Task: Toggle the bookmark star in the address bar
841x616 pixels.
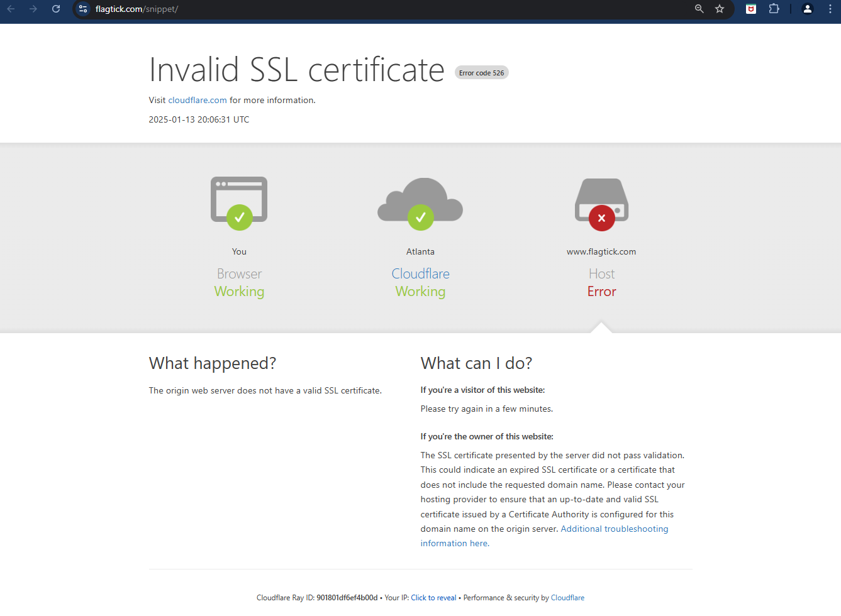Action: [720, 9]
